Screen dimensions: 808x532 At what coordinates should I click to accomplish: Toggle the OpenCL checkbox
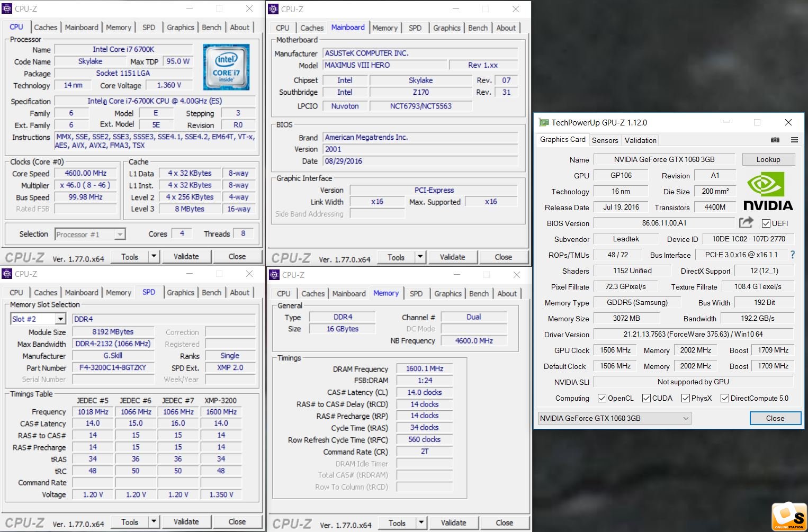[x=602, y=398]
